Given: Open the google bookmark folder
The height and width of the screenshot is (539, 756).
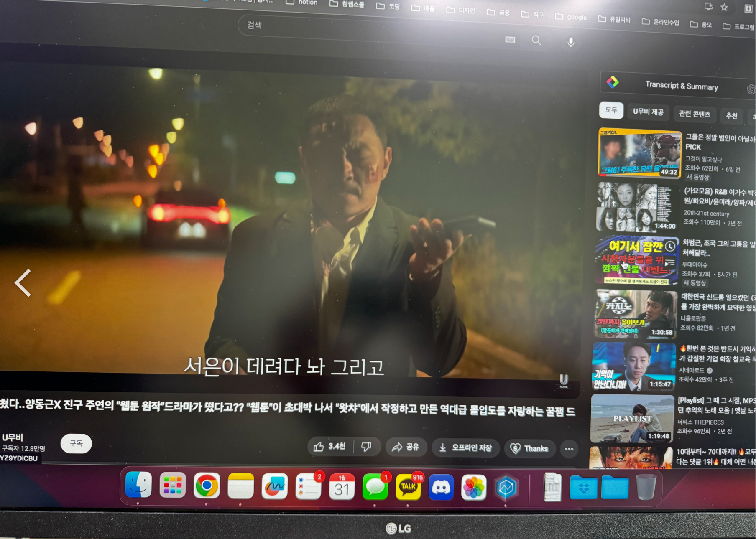Looking at the screenshot, I should 571,17.
